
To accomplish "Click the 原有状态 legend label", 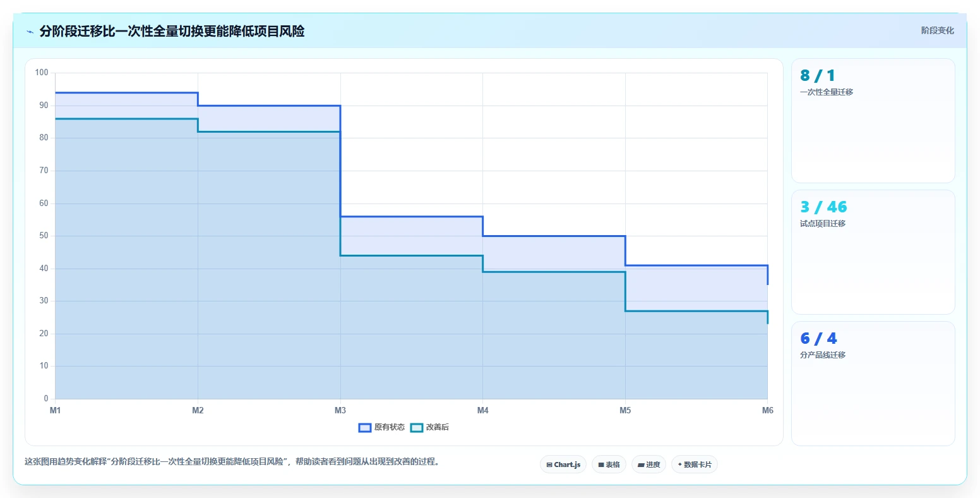I will [x=390, y=428].
